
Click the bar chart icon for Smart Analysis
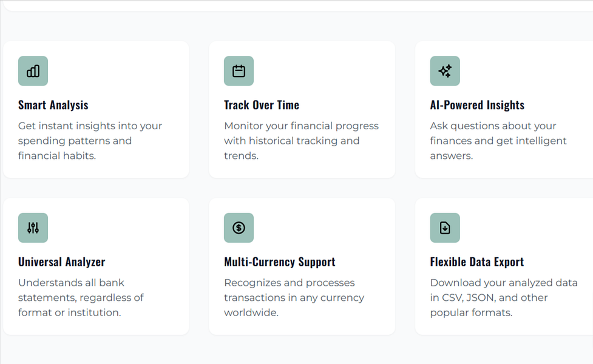click(33, 71)
